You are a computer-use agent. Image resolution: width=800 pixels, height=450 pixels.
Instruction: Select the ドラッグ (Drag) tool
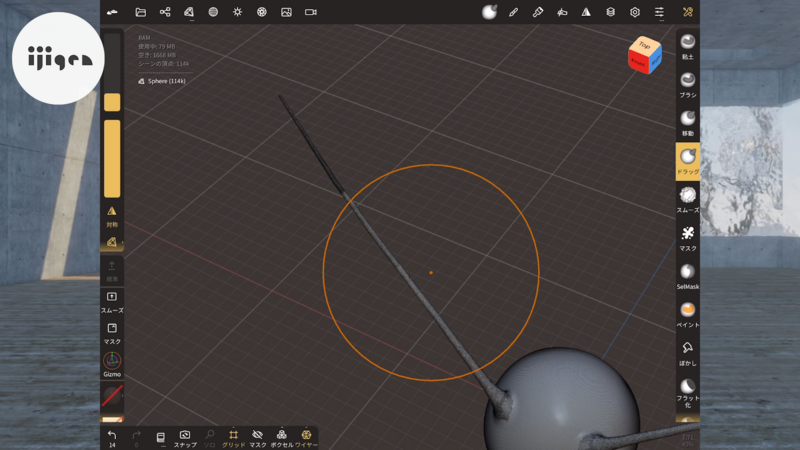pyautogui.click(x=688, y=161)
